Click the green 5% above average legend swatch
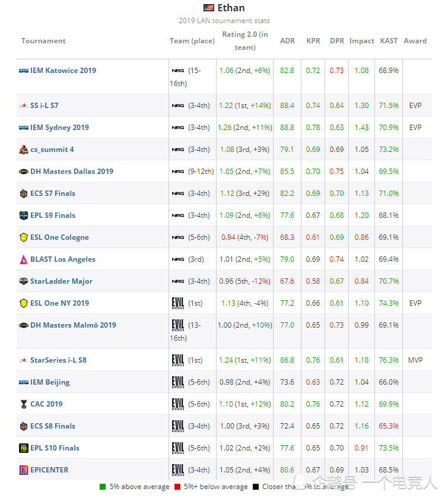The width and height of the screenshot is (448, 498). [x=103, y=487]
